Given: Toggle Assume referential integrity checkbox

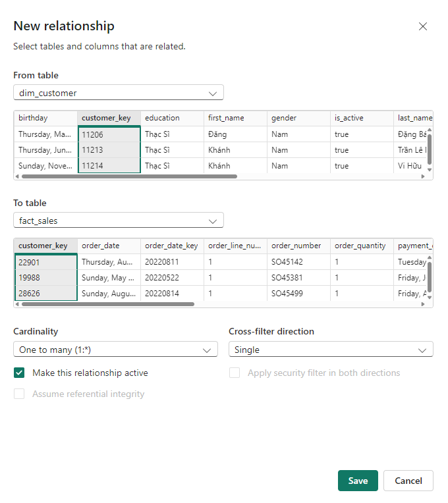Looking at the screenshot, I should [x=19, y=394].
